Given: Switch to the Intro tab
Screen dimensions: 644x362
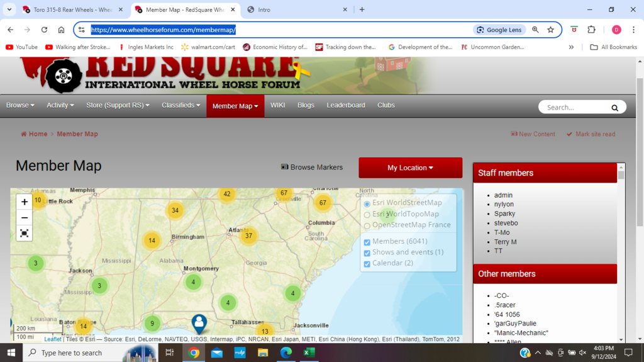Looking at the screenshot, I should click(297, 9).
